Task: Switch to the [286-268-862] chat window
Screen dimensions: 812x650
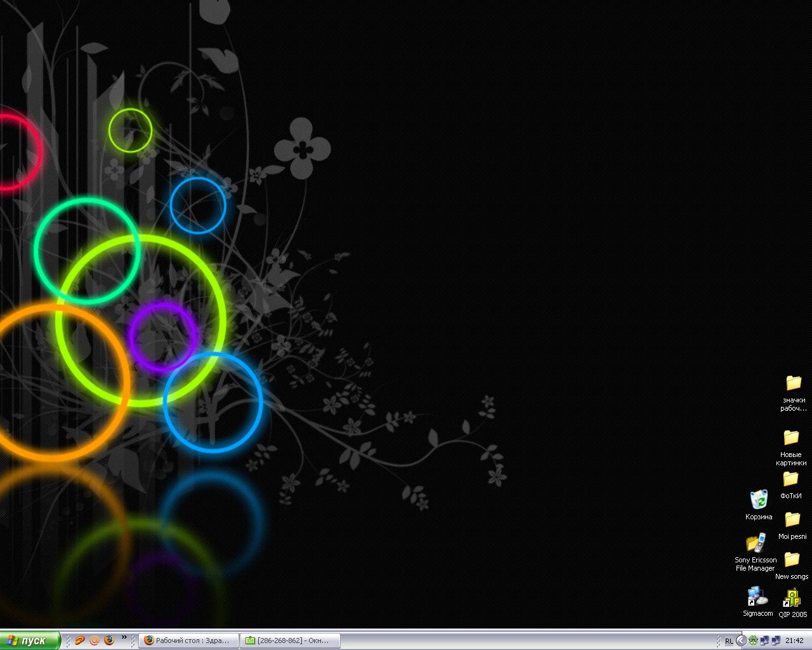Action: click(x=291, y=640)
